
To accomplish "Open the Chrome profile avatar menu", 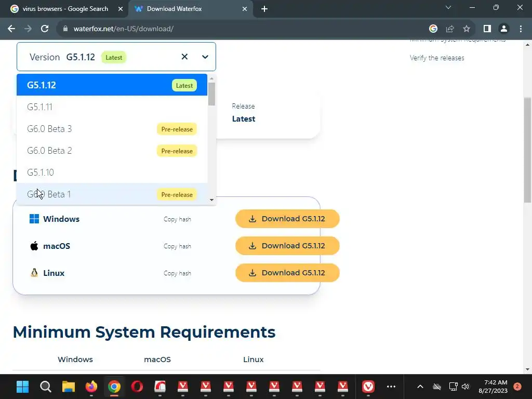I will coord(504,29).
